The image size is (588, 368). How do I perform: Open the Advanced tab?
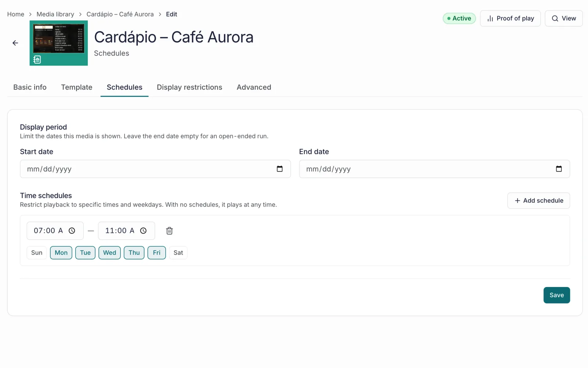coord(254,87)
